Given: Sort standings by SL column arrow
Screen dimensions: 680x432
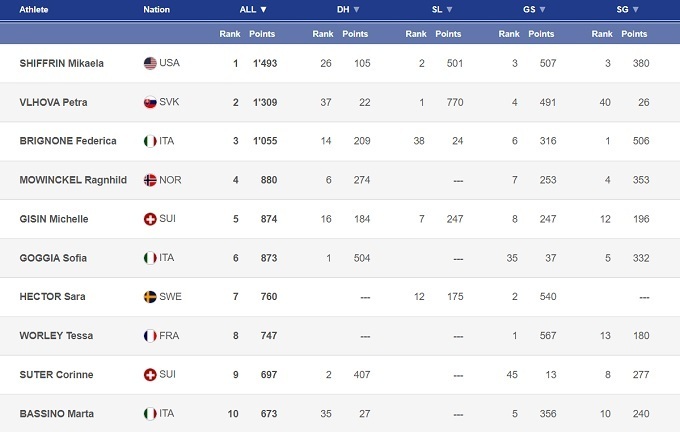Looking at the screenshot, I should (450, 9).
